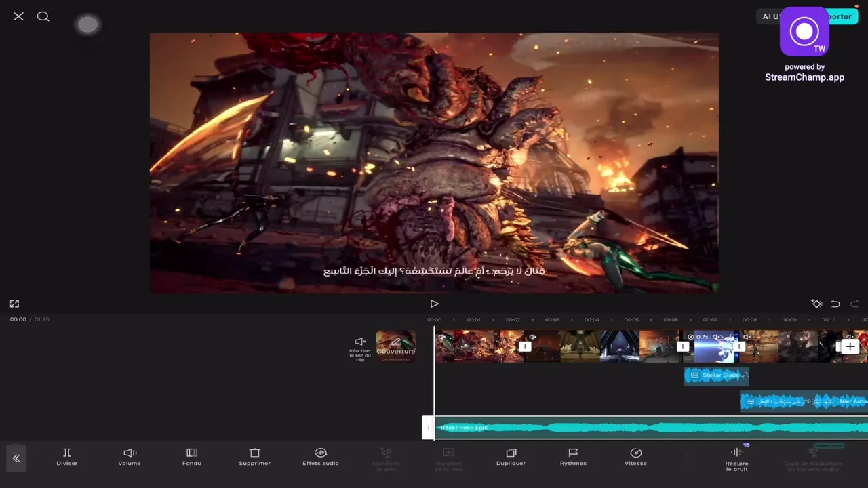Close the editor with the X icon
Screen dimensions: 868x488
[x=18, y=16]
